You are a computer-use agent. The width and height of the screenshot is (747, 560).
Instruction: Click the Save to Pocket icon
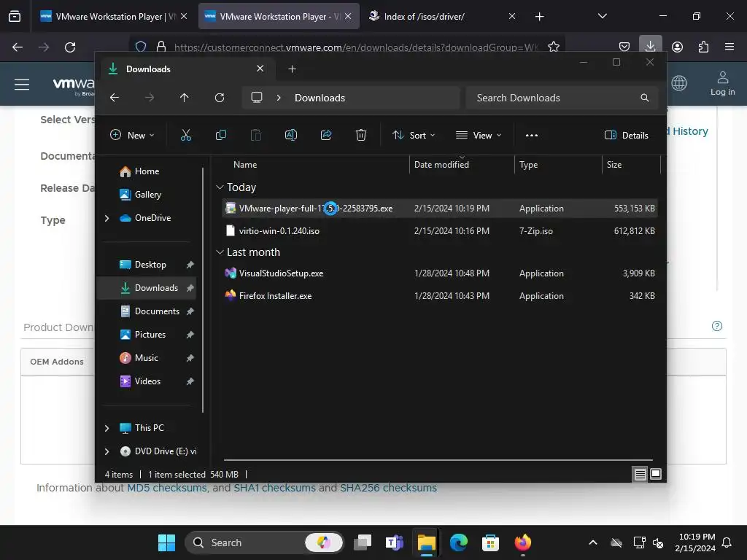pyautogui.click(x=624, y=47)
